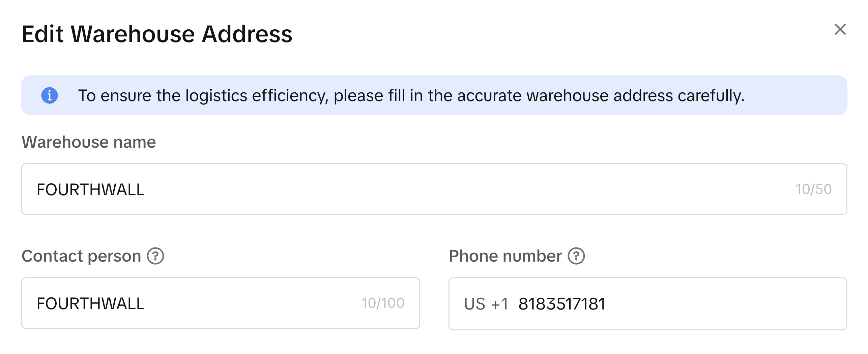Click the blue info icon in banner

point(50,95)
